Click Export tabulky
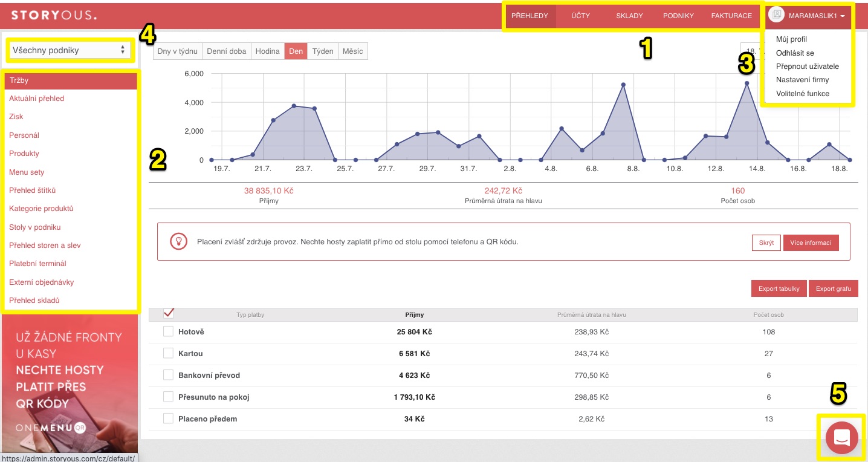This screenshot has width=868, height=462. (x=779, y=288)
